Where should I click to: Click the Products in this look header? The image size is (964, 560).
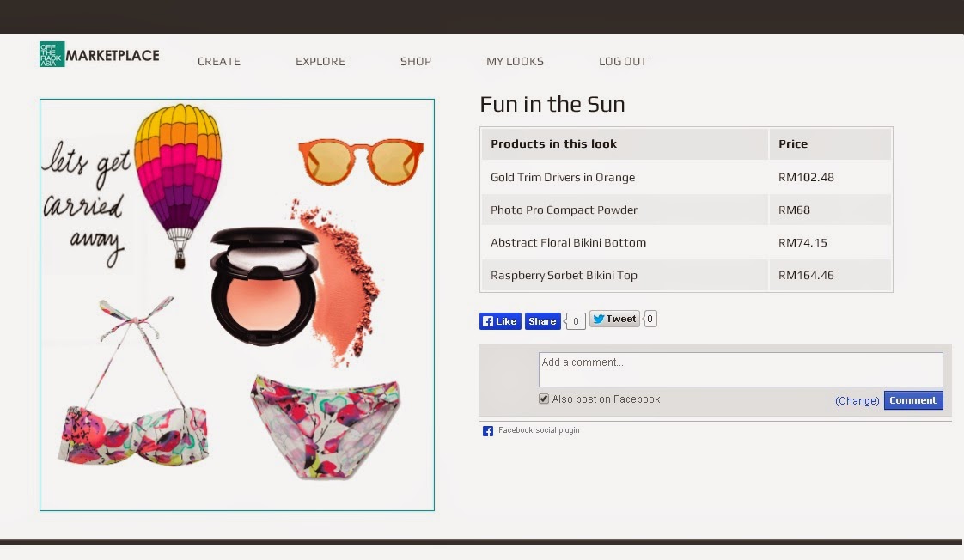click(x=553, y=143)
